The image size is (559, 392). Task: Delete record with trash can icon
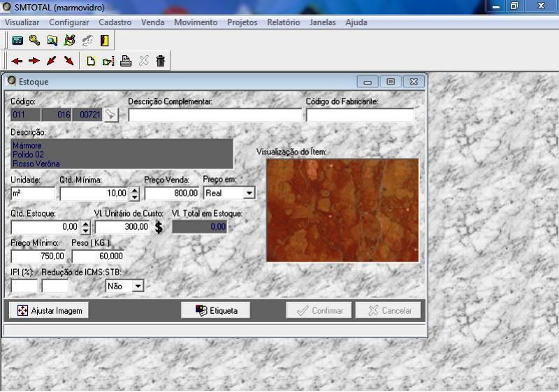(x=161, y=61)
